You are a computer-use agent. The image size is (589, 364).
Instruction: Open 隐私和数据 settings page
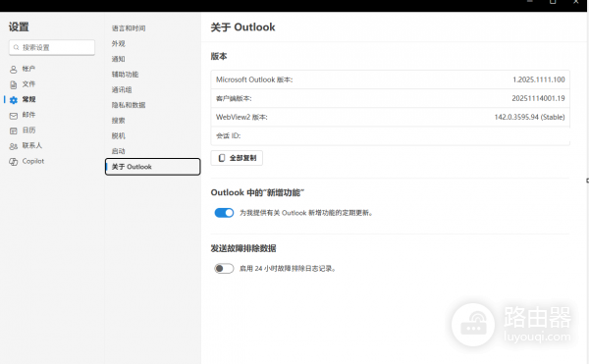point(129,105)
